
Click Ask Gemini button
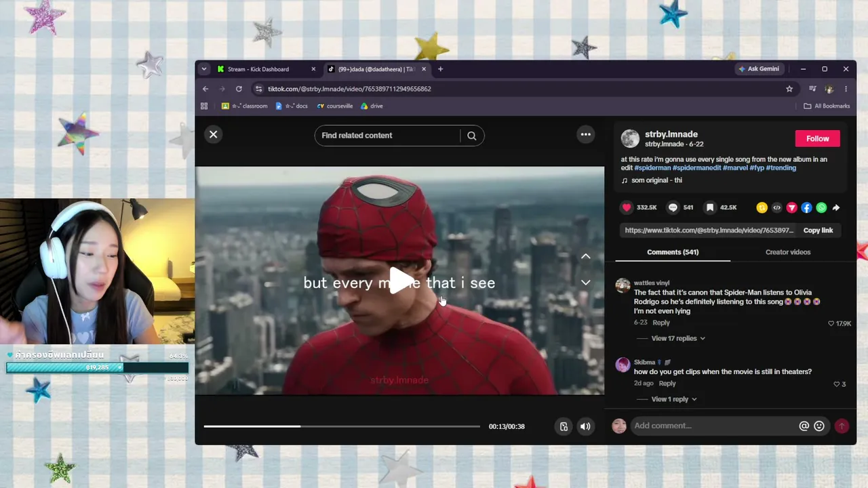(758, 69)
